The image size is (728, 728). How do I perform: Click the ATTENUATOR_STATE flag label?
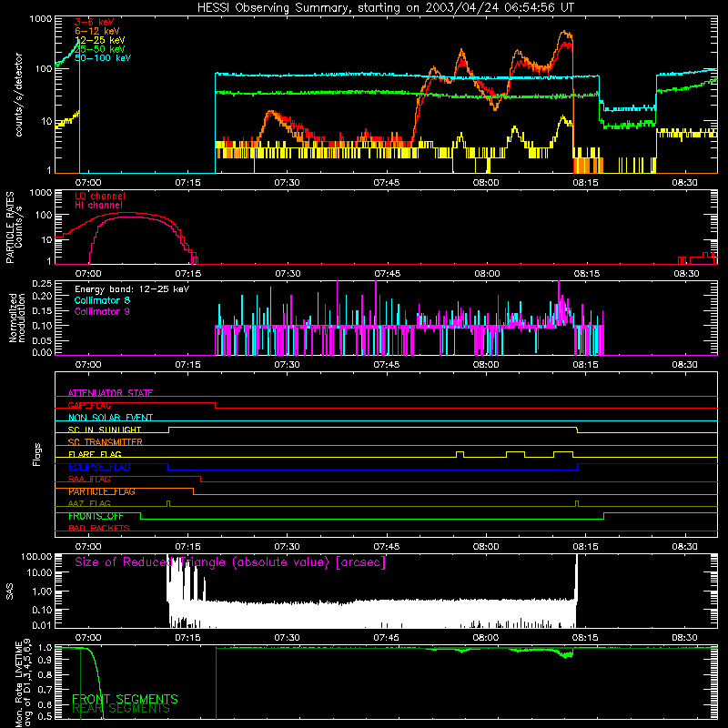110,393
